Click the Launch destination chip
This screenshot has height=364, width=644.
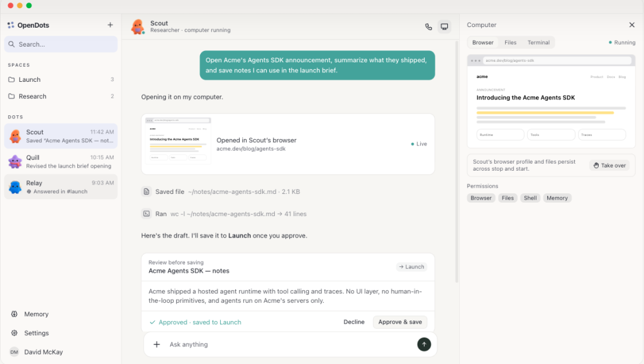point(411,267)
